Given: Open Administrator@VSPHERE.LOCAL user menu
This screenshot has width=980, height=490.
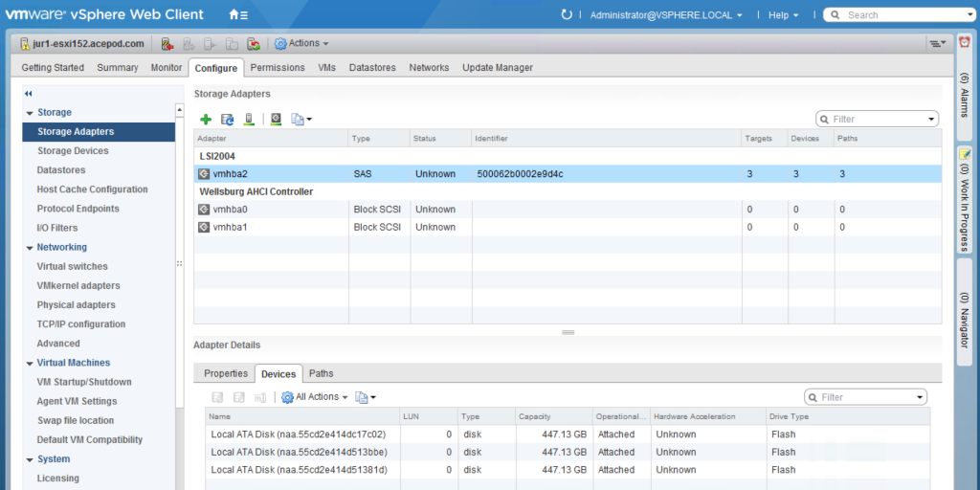Looking at the screenshot, I should tap(666, 15).
